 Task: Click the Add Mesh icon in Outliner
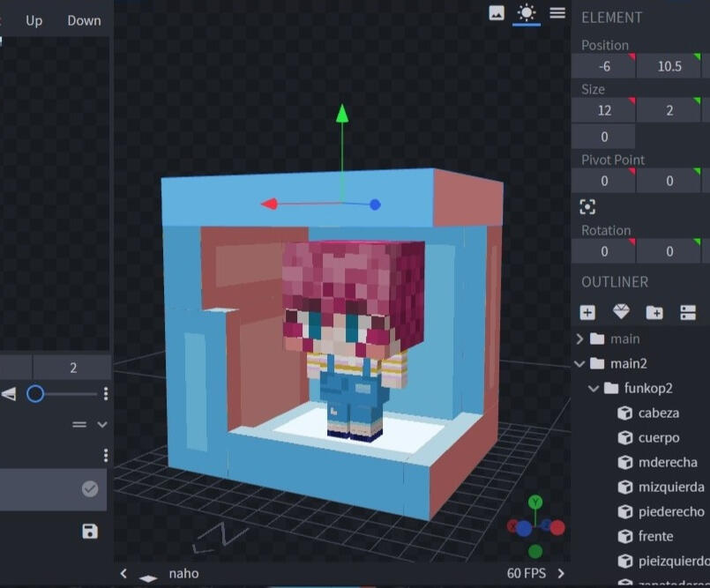tap(621, 312)
